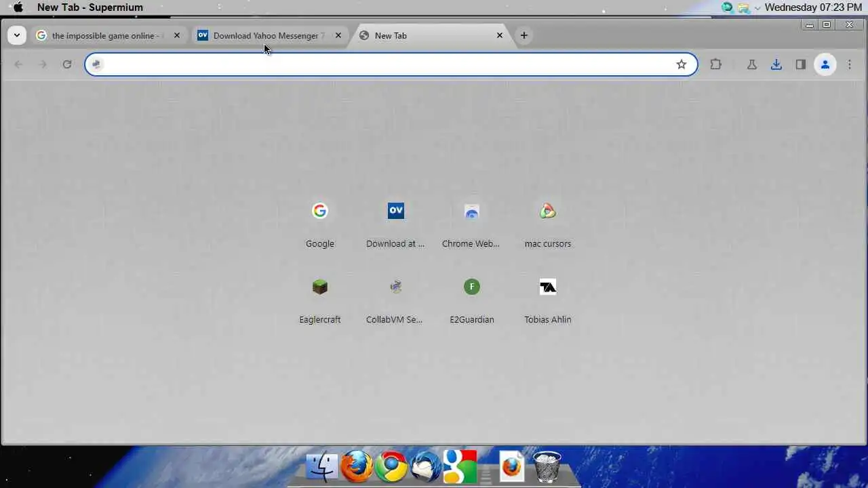Open the Apple menu logo
The image size is (868, 488).
pos(19,7)
